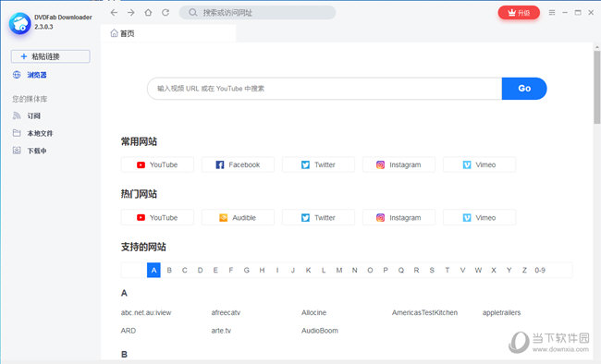
Task: Open Facebook under common sites
Action: (x=238, y=164)
